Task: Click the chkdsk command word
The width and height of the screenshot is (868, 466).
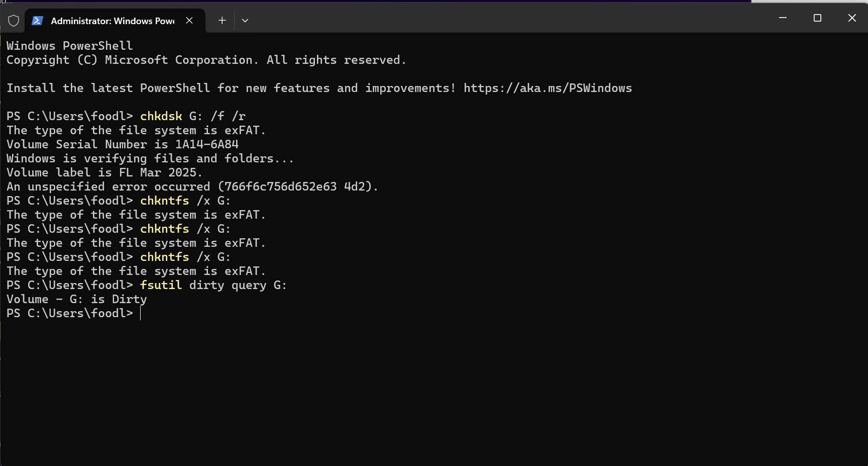Action: pyautogui.click(x=161, y=117)
